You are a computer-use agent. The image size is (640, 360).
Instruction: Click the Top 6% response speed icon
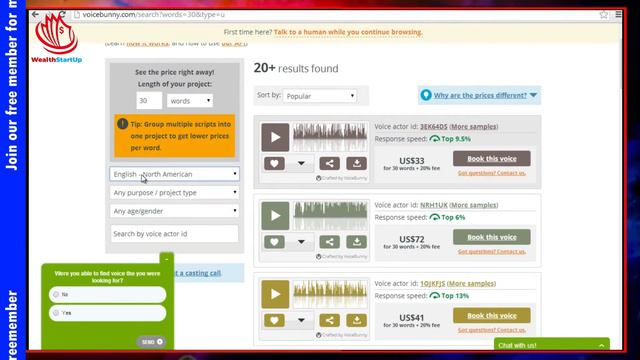point(434,217)
